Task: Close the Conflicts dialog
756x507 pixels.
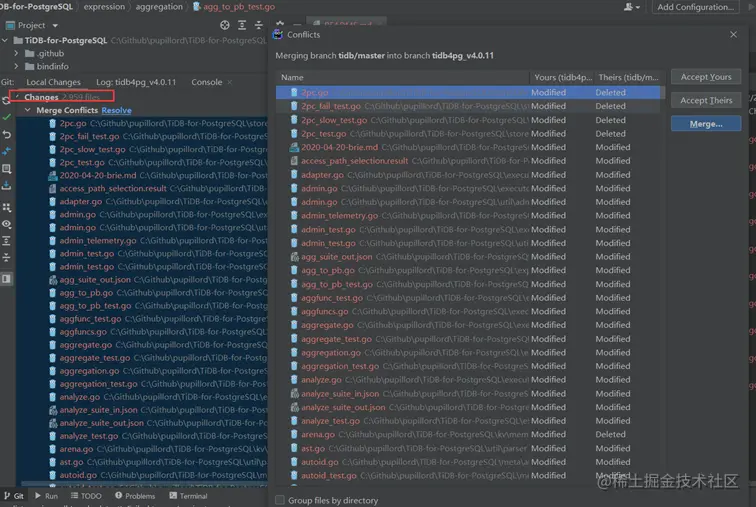Action: (x=733, y=35)
